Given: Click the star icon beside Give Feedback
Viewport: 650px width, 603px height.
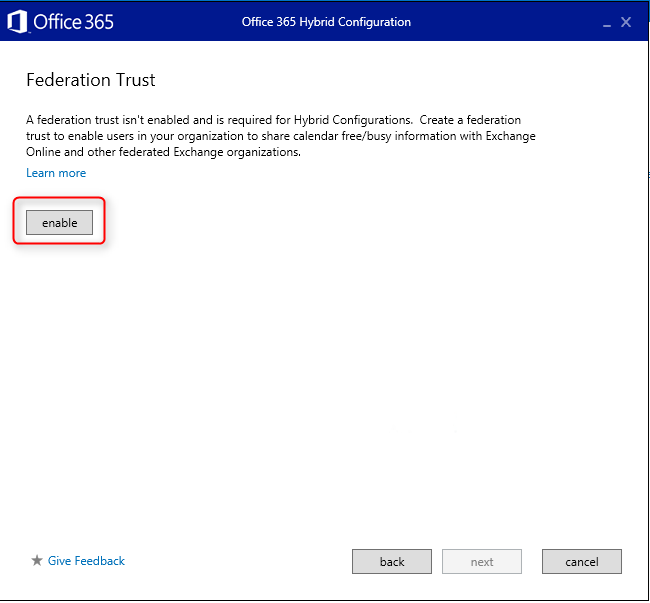Looking at the screenshot, I should click(37, 560).
